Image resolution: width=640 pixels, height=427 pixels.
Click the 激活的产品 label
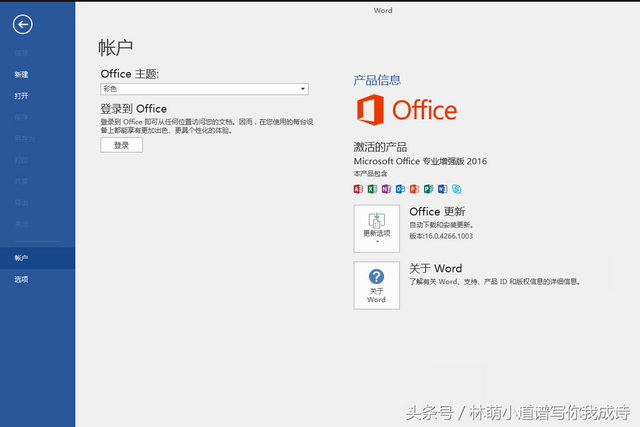[x=380, y=147]
